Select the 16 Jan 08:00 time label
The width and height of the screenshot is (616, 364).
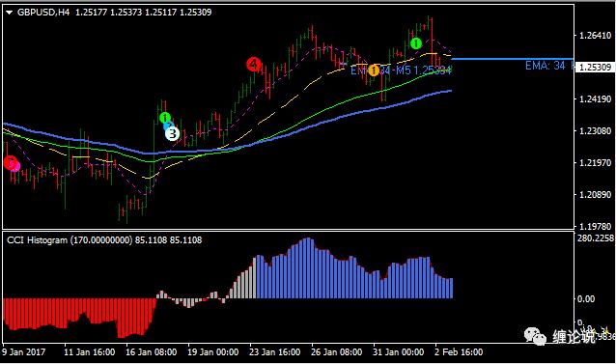click(x=151, y=352)
